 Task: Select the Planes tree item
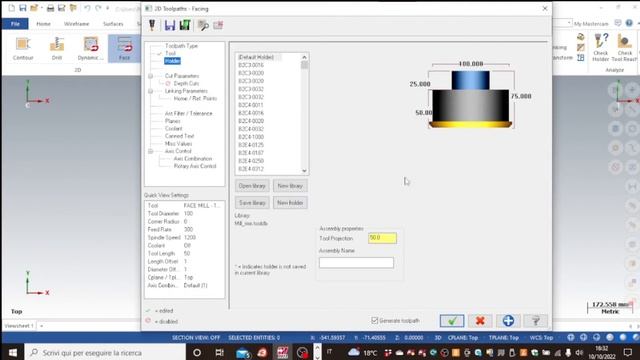(173, 121)
